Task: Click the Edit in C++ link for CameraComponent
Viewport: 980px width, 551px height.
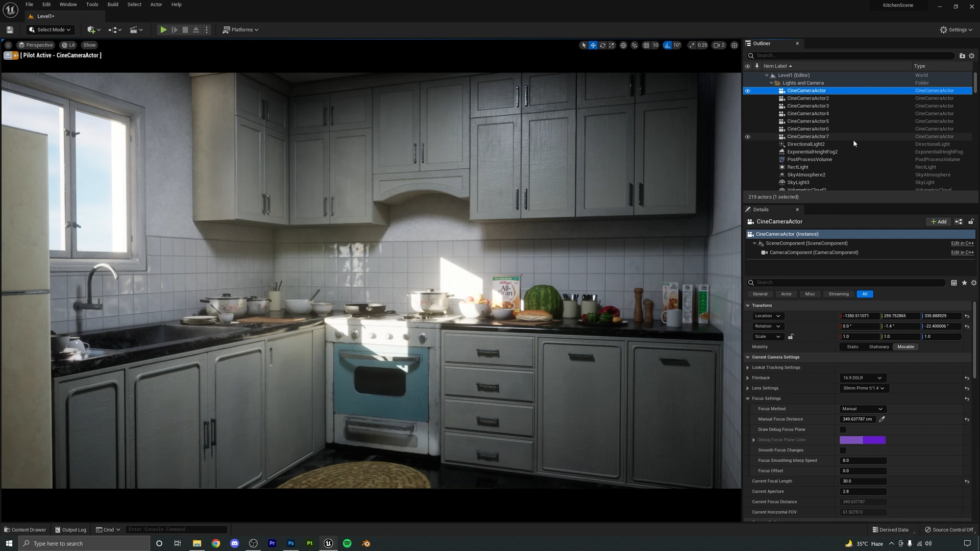Action: pos(962,253)
